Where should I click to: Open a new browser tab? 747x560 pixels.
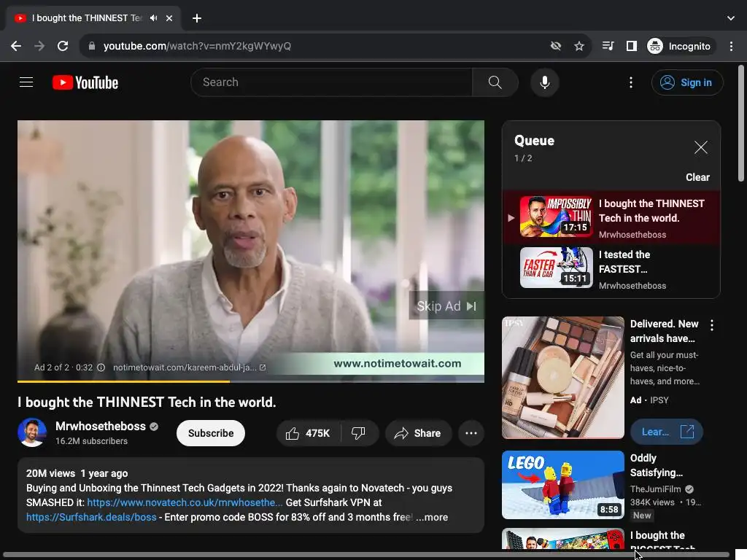point(197,18)
